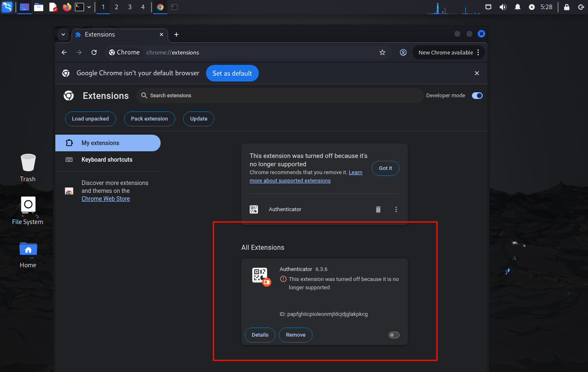Open the text editor taskbar icon
Screen dimensions: 588x372
point(53,7)
